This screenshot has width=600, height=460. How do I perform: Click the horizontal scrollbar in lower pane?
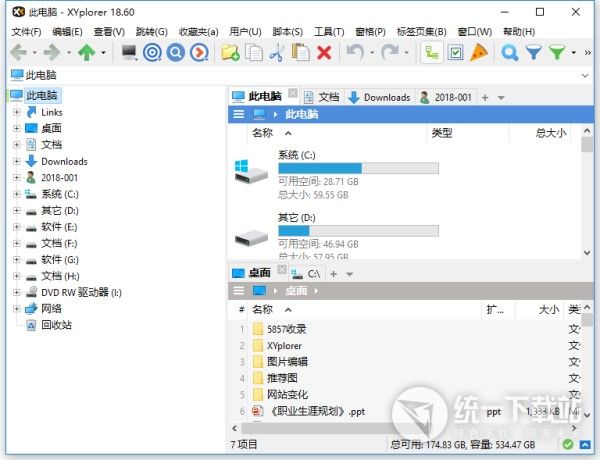[405, 428]
